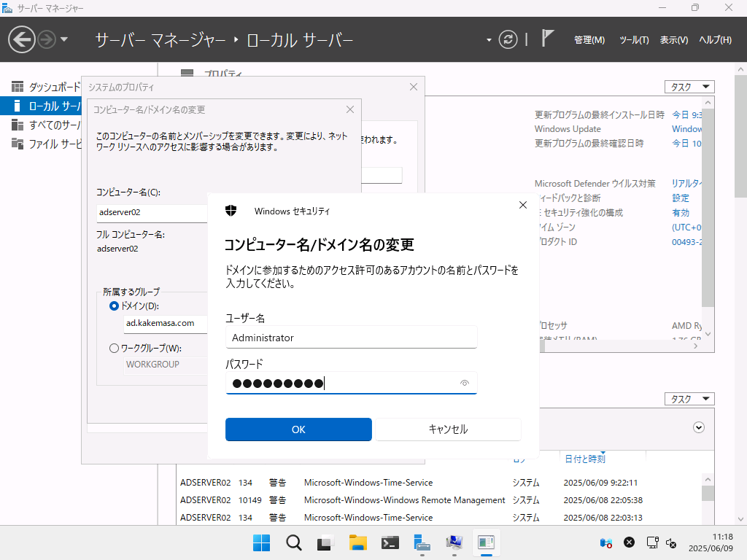Click the domain field with ad.kakemasa.com

[166, 323]
